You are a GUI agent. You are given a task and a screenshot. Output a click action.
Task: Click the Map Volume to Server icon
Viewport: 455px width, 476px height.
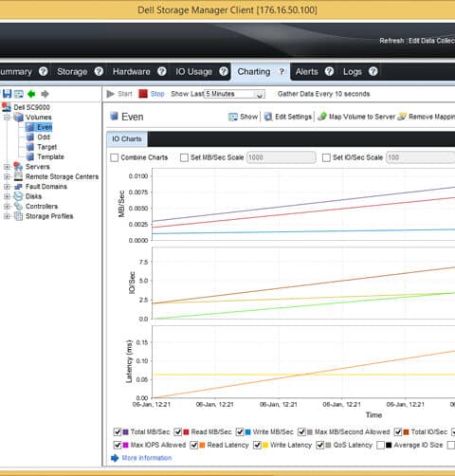tap(322, 117)
